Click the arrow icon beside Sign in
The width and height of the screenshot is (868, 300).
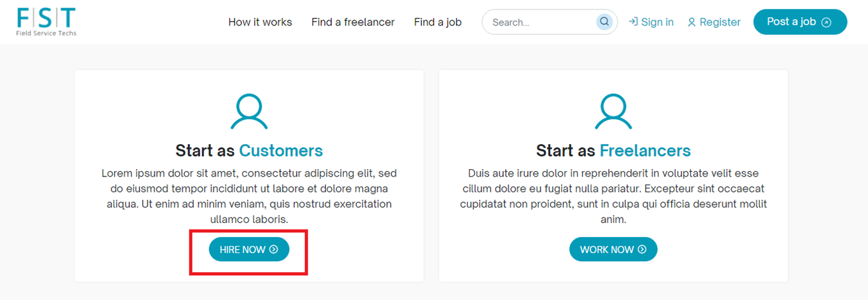click(633, 22)
